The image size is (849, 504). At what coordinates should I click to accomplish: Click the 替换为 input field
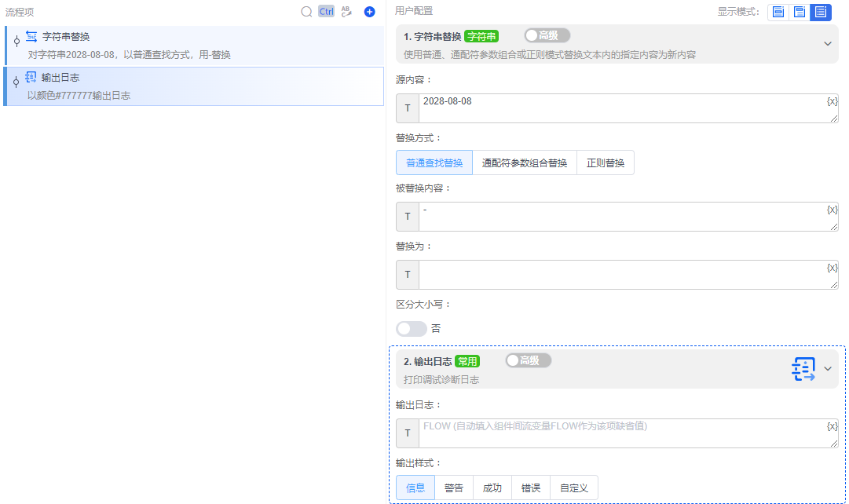[x=613, y=274]
